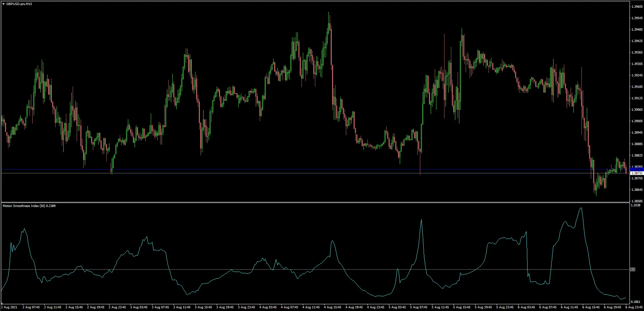Click the 6 Aug 23:45 time label

point(634,307)
